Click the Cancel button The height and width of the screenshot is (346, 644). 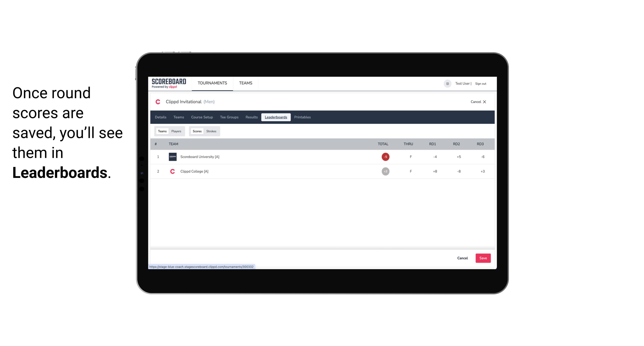(463, 258)
